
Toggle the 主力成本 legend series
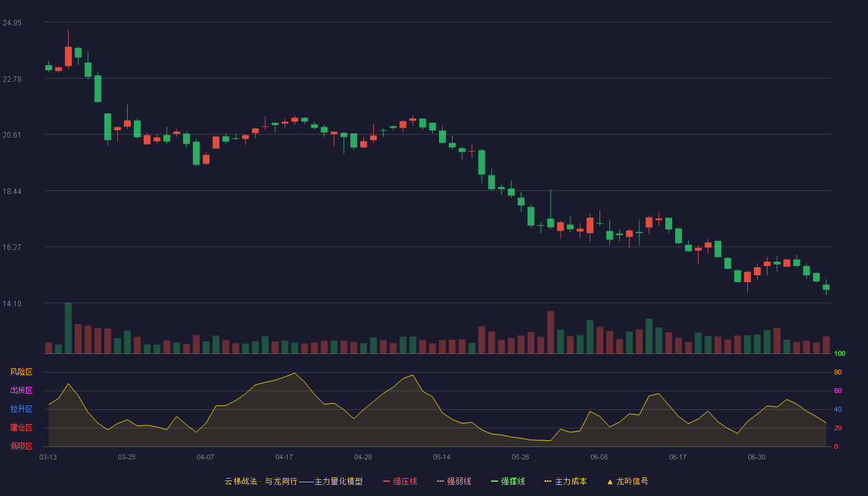tap(565, 481)
